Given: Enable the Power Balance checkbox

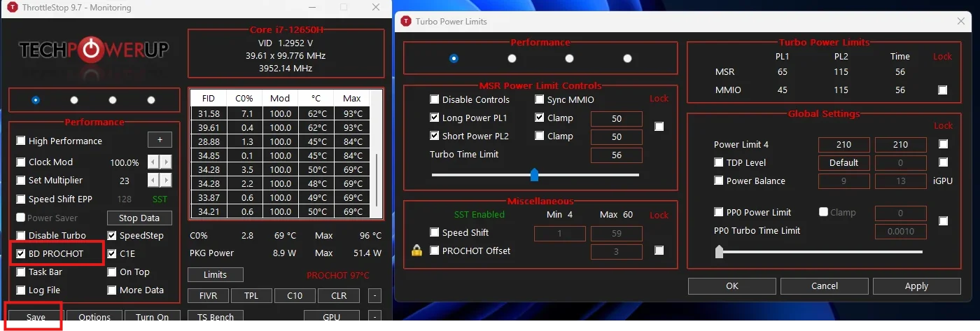Looking at the screenshot, I should click(x=719, y=181).
